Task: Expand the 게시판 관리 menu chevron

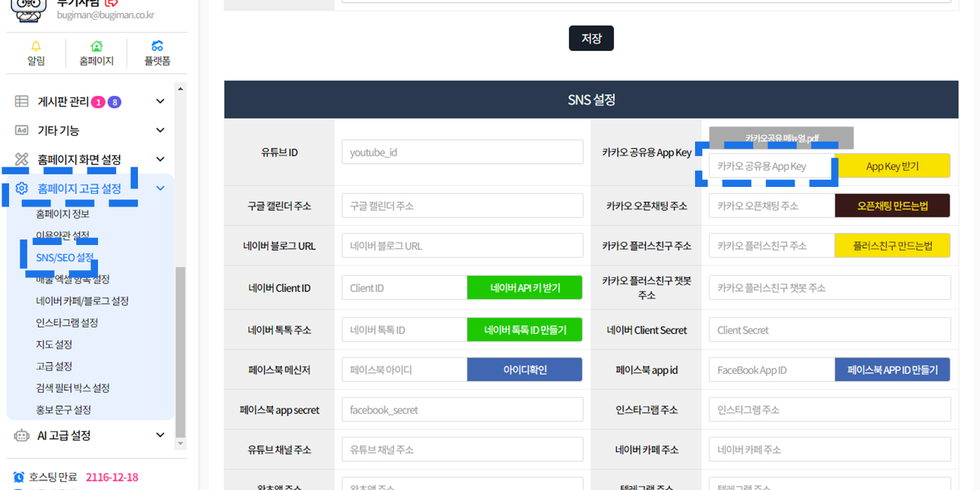Action: point(160,101)
